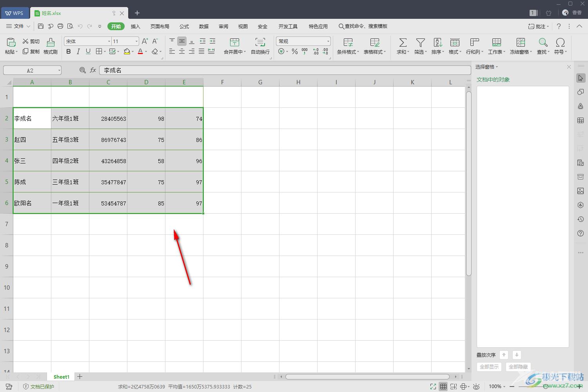
Task: Click Merge and Center (合并居中) icon
Action: pos(234,42)
